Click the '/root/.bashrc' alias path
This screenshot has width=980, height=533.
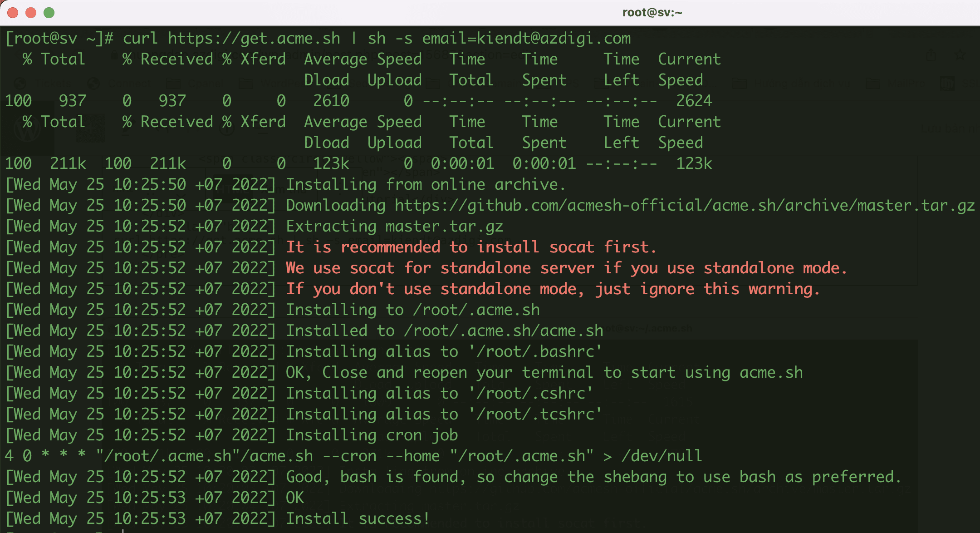535,352
